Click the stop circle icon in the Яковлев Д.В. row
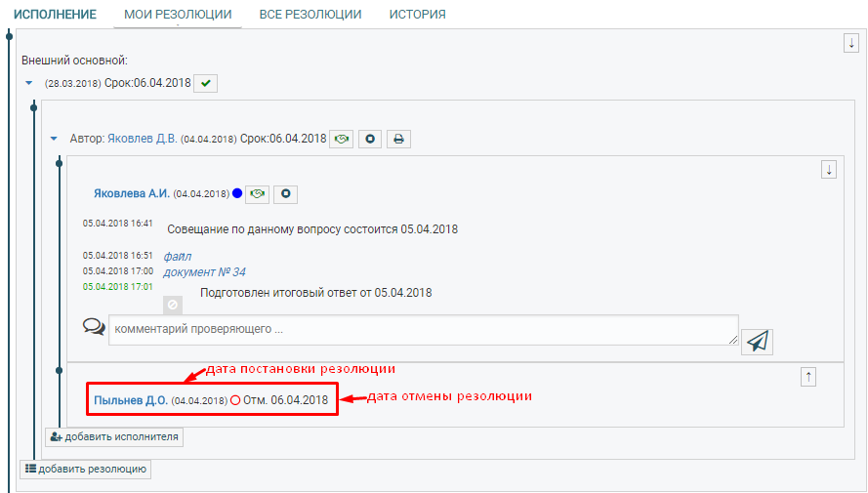This screenshot has width=868, height=493. click(x=369, y=139)
